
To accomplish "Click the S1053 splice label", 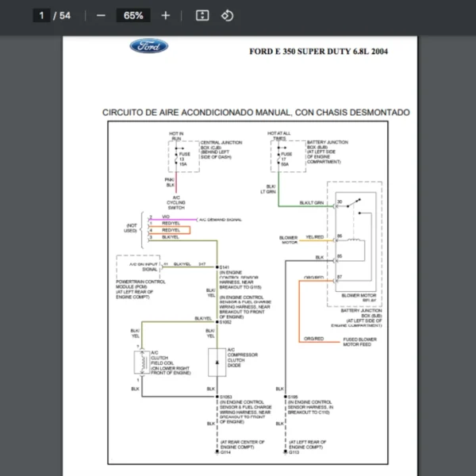I will point(226,397).
